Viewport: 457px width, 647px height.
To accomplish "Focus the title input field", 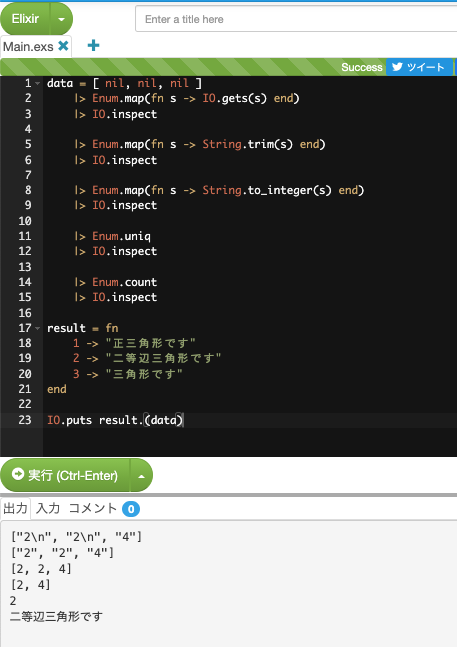I will [296, 19].
